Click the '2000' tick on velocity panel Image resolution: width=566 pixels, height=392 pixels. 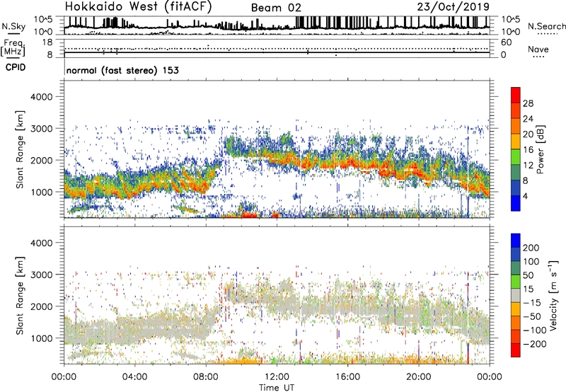pyautogui.click(x=41, y=306)
